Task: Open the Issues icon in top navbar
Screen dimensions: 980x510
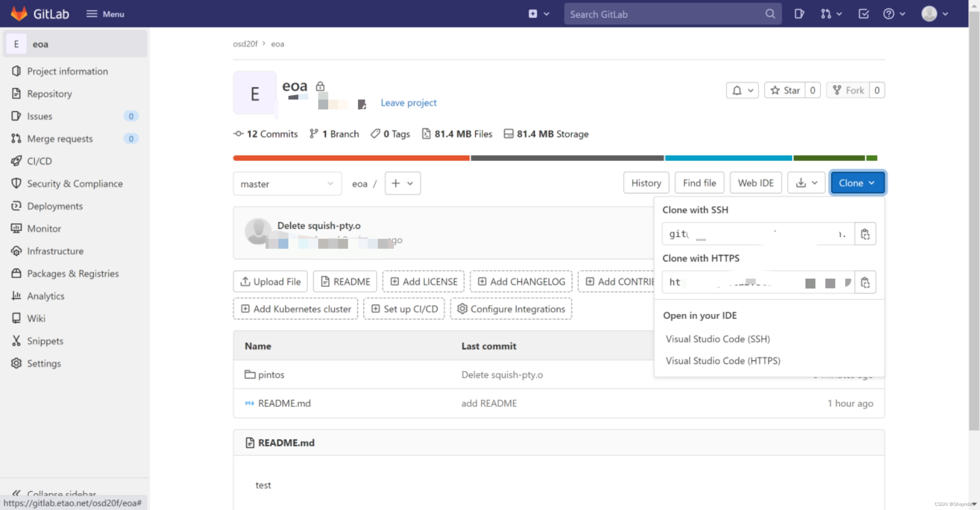Action: (x=799, y=14)
